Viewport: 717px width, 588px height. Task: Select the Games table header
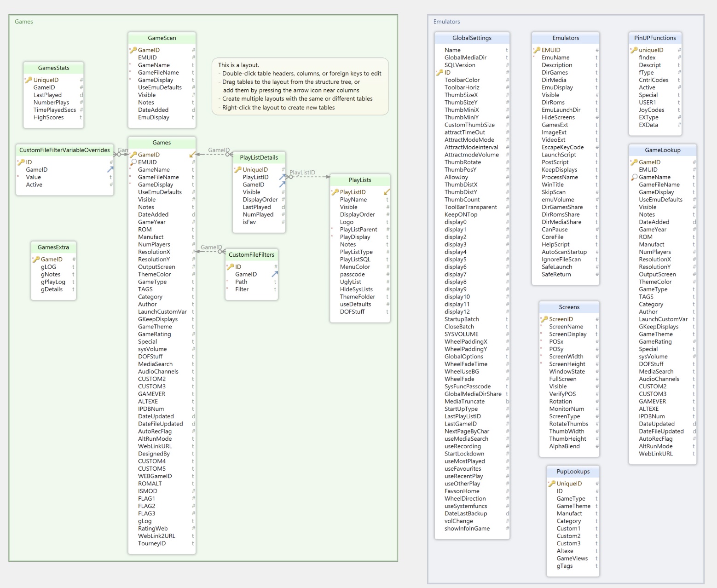pos(162,143)
